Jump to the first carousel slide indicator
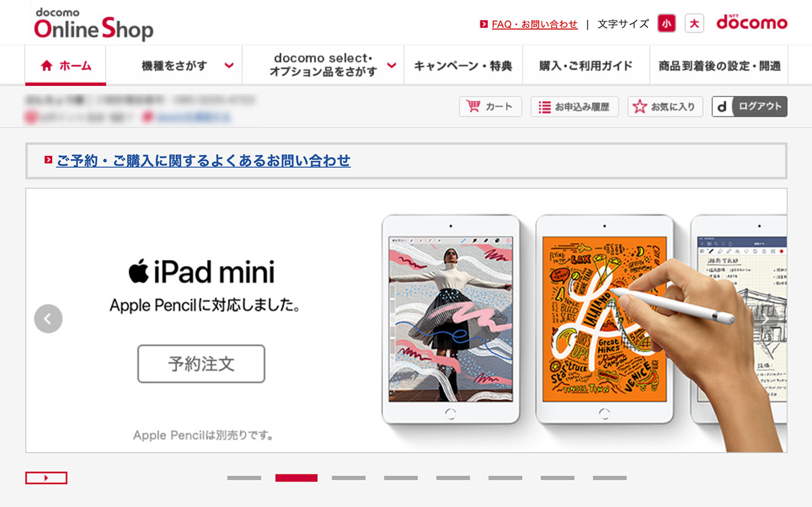Image resolution: width=812 pixels, height=507 pixels. [244, 478]
